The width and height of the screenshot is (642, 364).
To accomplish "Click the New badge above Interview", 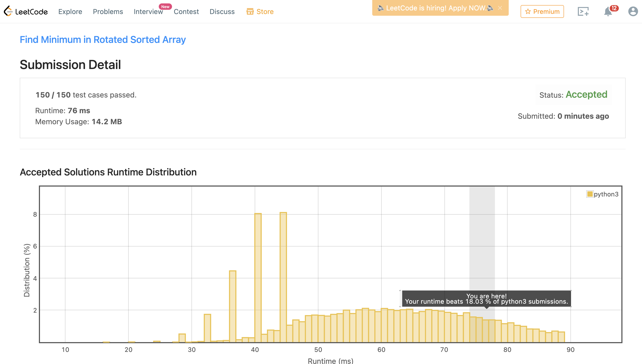I will [x=165, y=7].
